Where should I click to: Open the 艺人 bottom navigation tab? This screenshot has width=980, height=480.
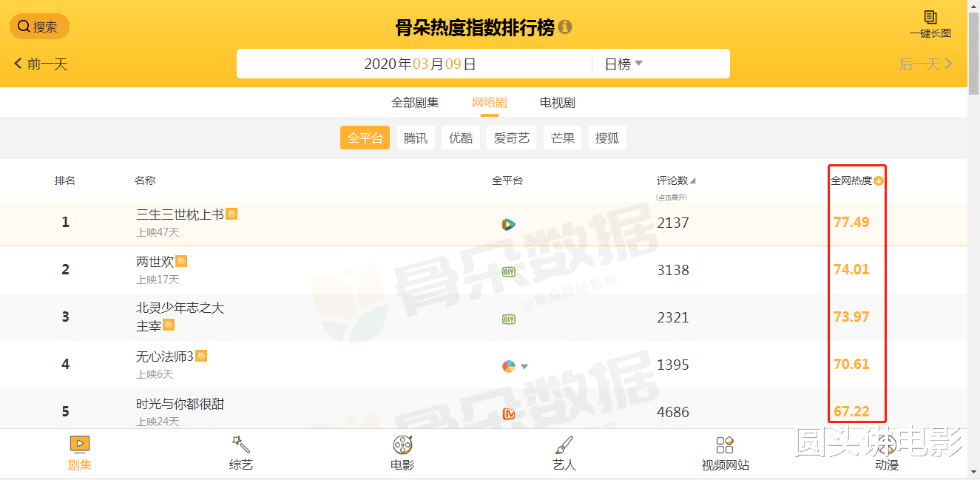coord(564,453)
